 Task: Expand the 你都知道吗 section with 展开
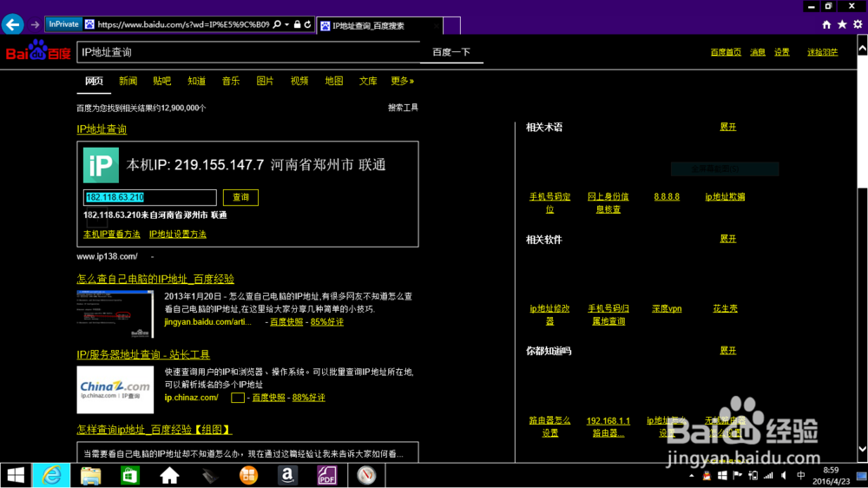coord(728,351)
